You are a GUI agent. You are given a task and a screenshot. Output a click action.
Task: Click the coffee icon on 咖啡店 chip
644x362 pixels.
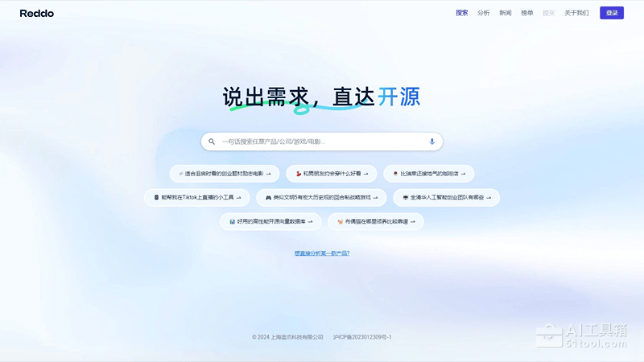tap(395, 174)
